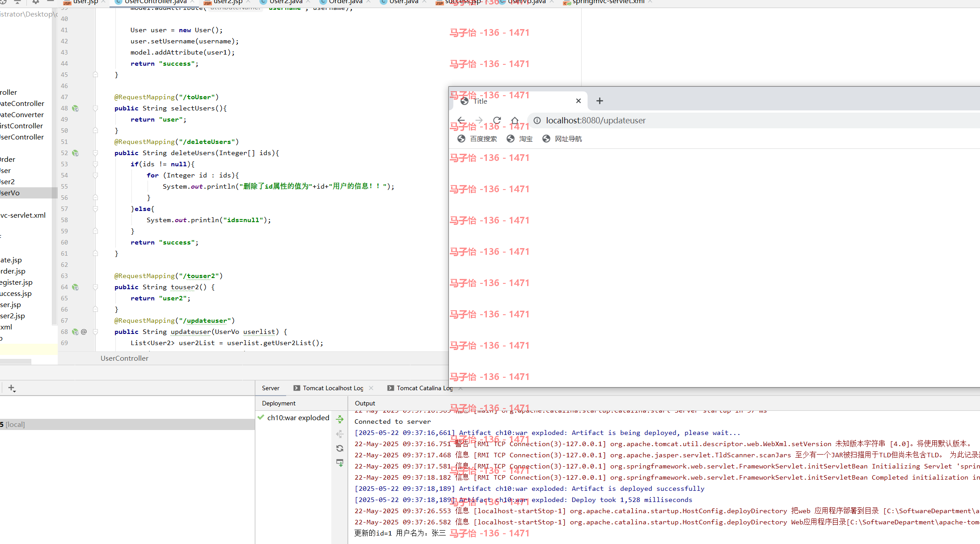Go back in the browser window
Image resolution: width=980 pixels, height=544 pixels.
point(461,120)
